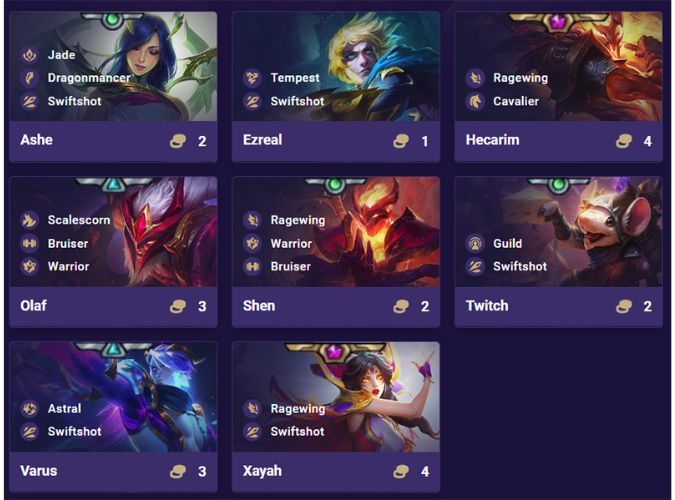Click the Bruiser trait icon on Shen's card
Viewport: 675px width, 500px height.
click(x=252, y=267)
